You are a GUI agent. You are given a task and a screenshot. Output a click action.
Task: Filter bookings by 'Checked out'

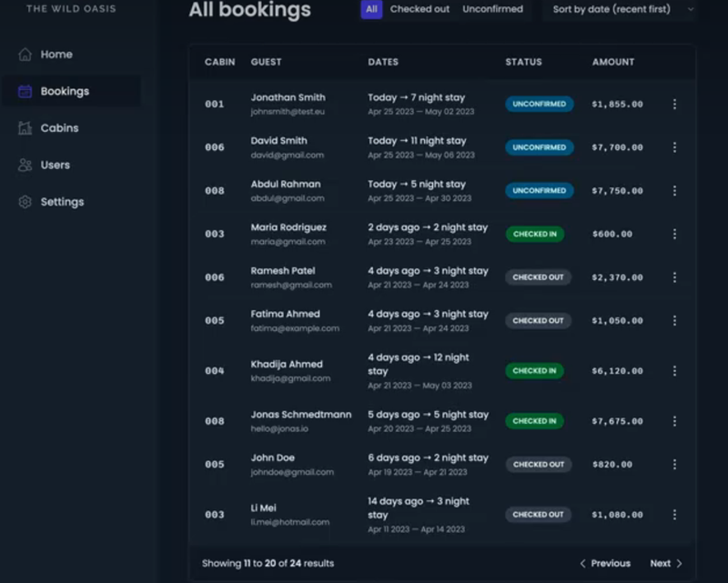coord(420,9)
